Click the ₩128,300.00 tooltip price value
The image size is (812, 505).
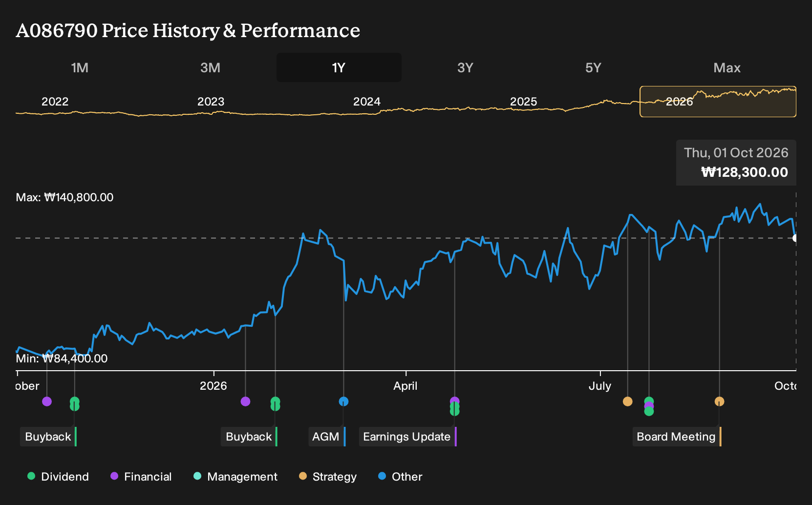[745, 172]
